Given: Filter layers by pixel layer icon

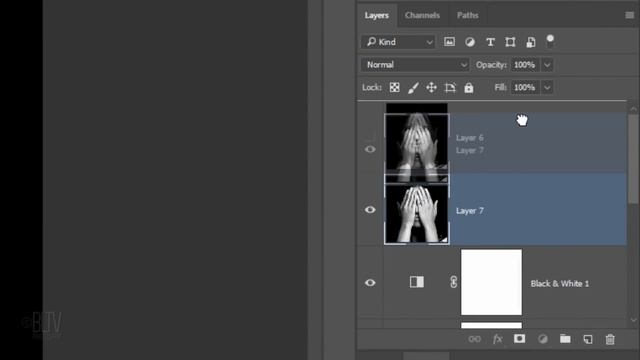Looking at the screenshot, I should 449,42.
